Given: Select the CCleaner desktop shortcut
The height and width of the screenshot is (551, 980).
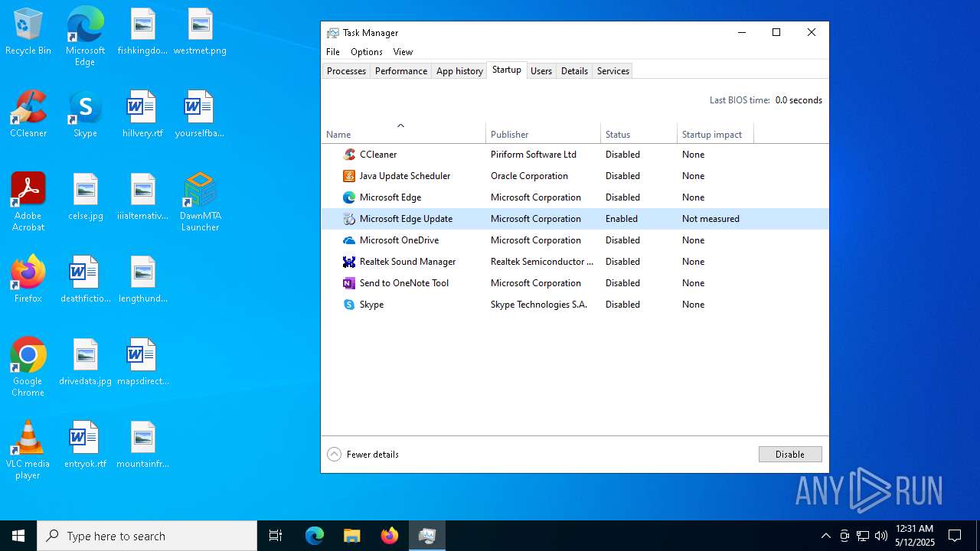Looking at the screenshot, I should point(28,114).
